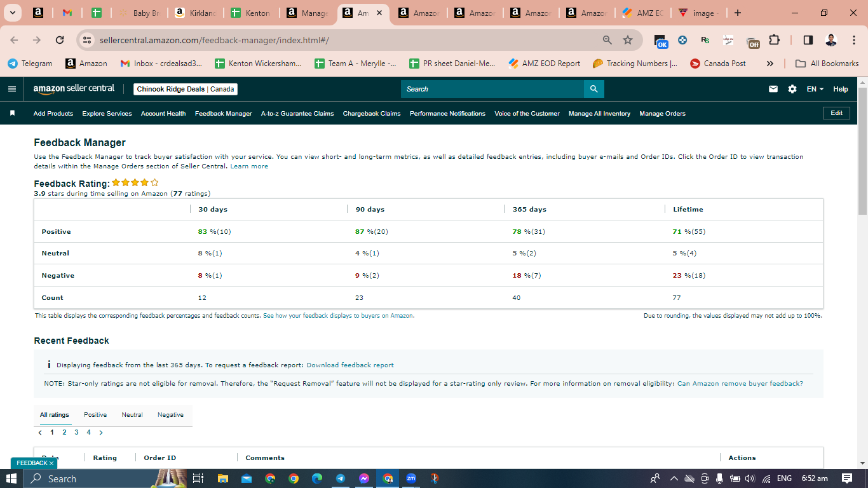This screenshot has width=868, height=488.
Task: Go back to the previous page
Action: click(15, 40)
